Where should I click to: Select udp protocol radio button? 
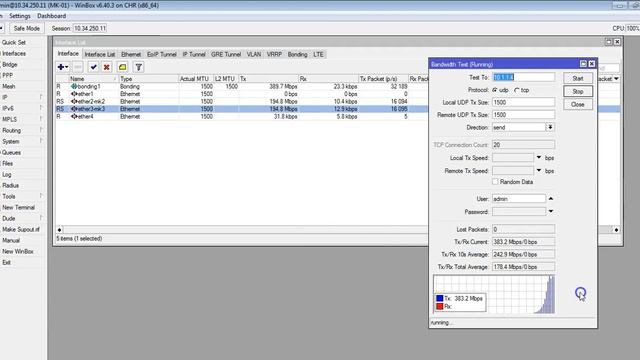[x=495, y=90]
